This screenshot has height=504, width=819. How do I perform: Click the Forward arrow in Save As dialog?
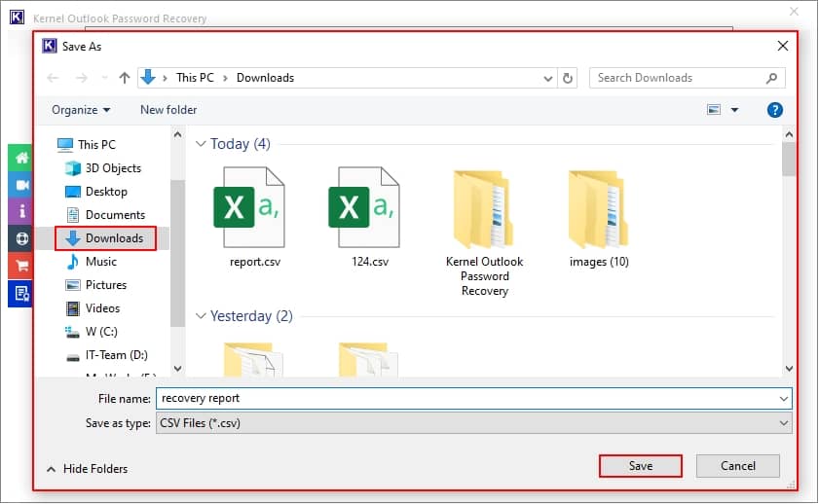82,78
